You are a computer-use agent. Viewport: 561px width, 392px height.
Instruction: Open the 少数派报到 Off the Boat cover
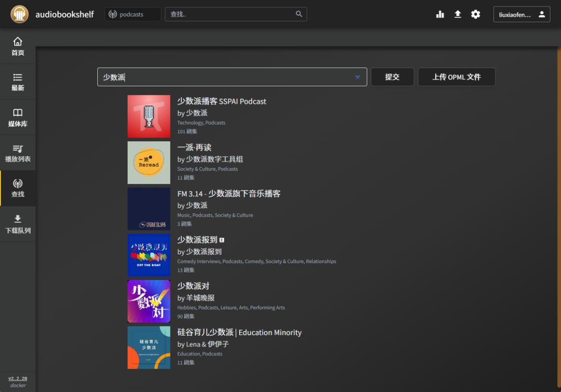coord(149,255)
